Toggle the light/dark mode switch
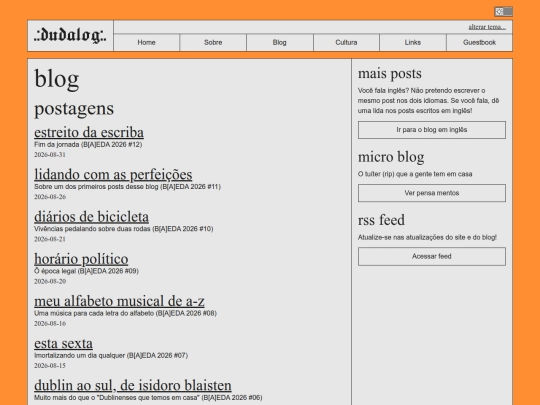This screenshot has height=405, width=540. tap(503, 11)
